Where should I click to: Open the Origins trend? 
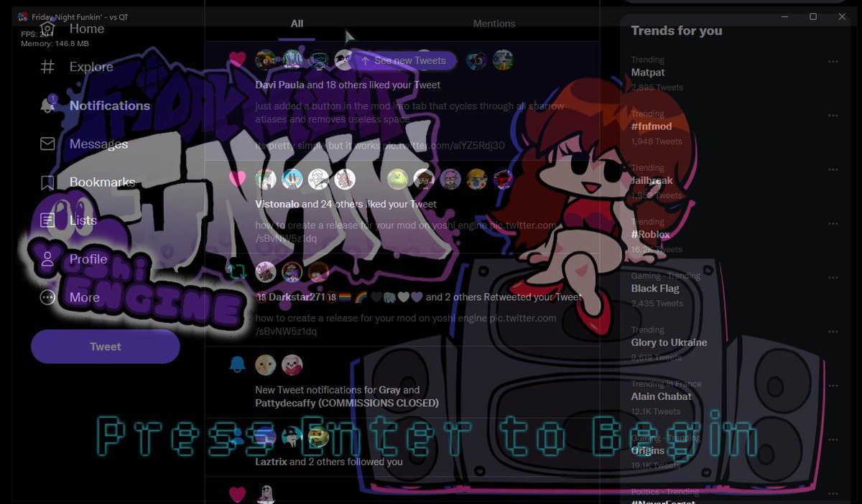coord(648,450)
